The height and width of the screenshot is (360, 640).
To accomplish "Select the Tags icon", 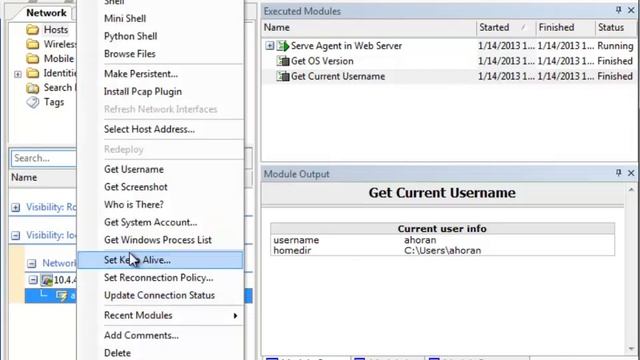I will tap(33, 102).
